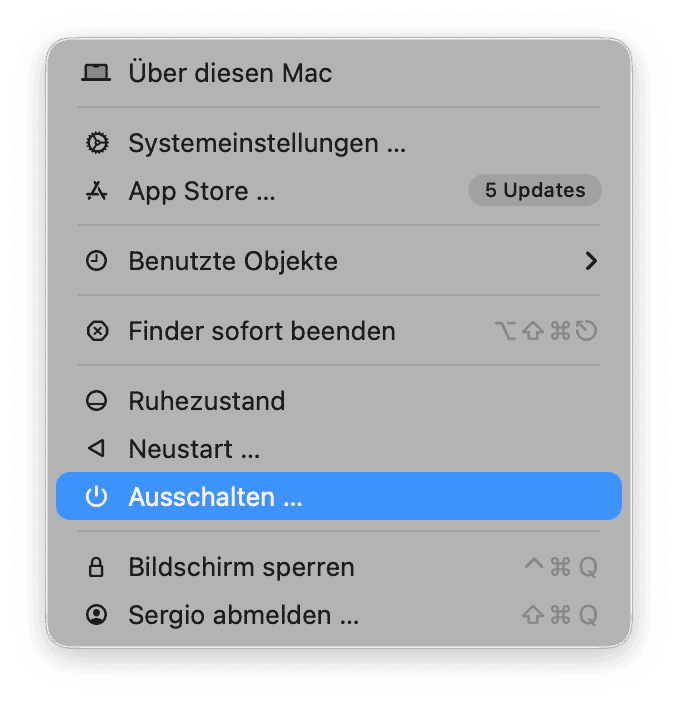Click the laptop icon beside Über diesen Mac
Screen dimensions: 678x702
[96, 73]
